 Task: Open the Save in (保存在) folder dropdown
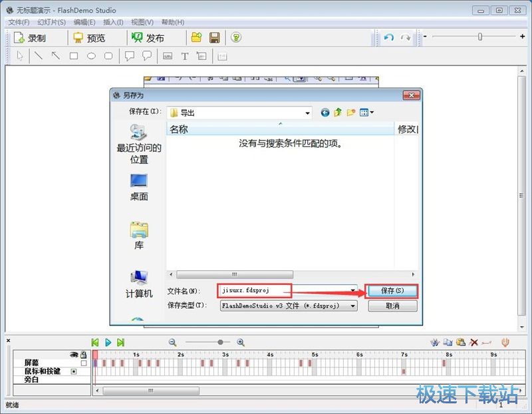(239, 112)
